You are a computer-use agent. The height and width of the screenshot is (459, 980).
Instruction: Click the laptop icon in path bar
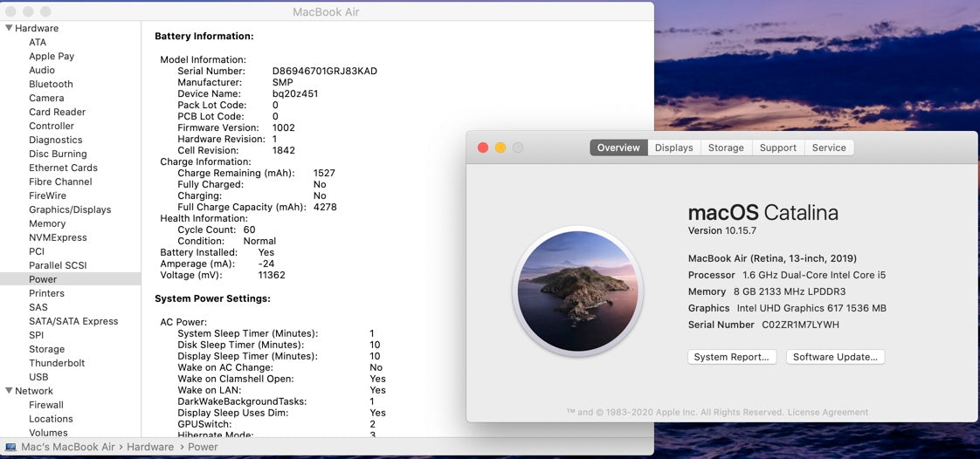(10, 447)
